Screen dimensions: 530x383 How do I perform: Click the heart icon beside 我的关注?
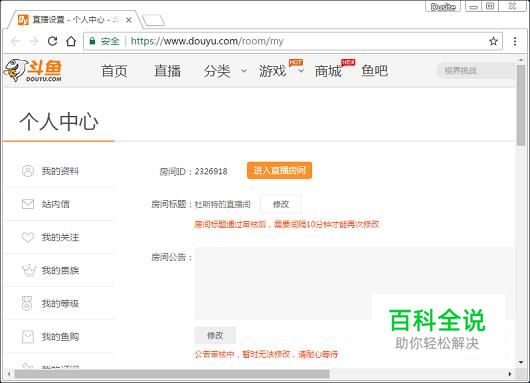pyautogui.click(x=28, y=237)
